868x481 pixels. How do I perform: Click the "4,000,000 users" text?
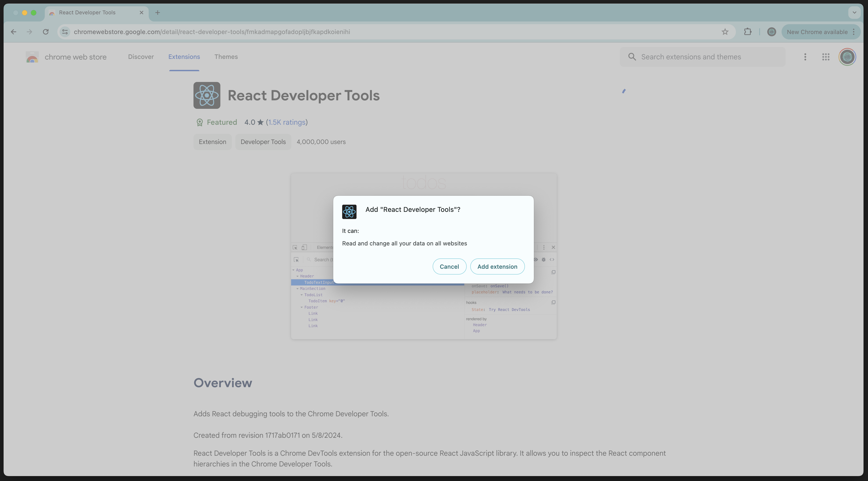[x=321, y=142]
